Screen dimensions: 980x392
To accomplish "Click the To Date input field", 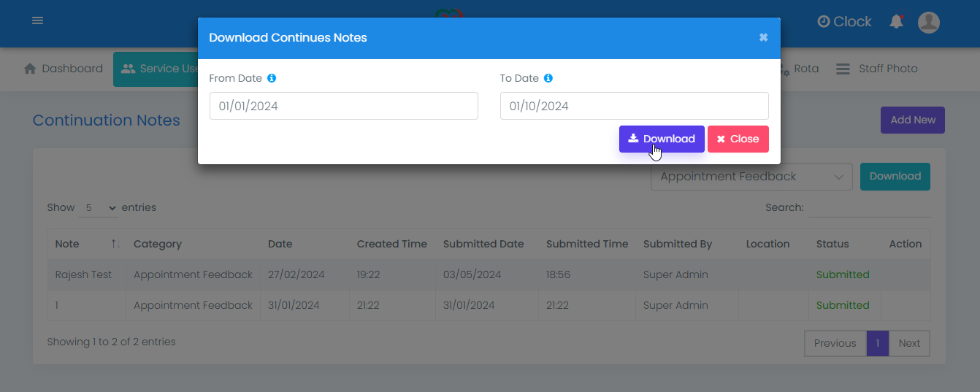I will 635,106.
